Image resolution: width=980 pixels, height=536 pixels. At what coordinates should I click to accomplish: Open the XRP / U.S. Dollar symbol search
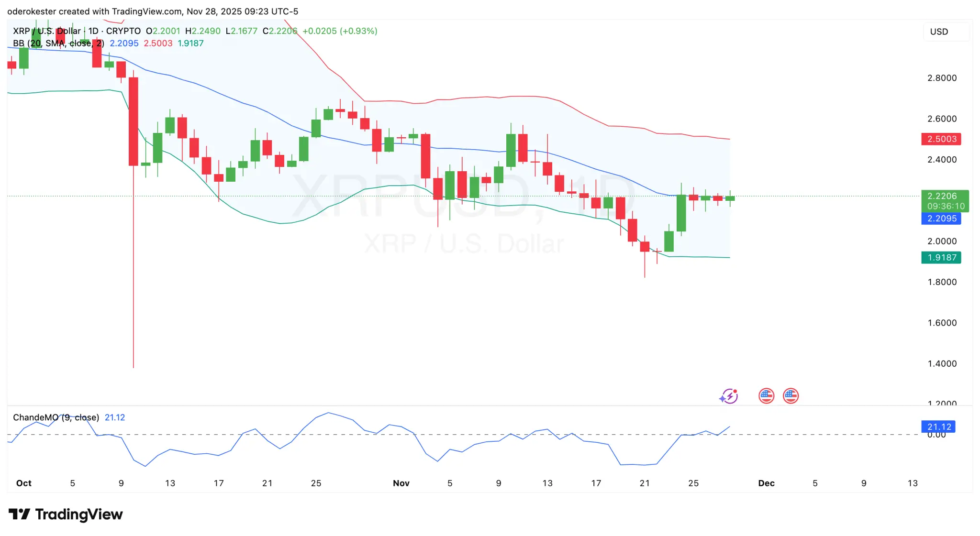pos(46,31)
